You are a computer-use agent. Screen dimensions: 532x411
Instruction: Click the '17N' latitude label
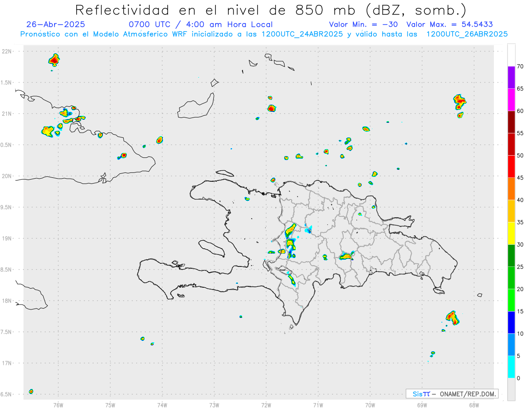[x=8, y=363]
